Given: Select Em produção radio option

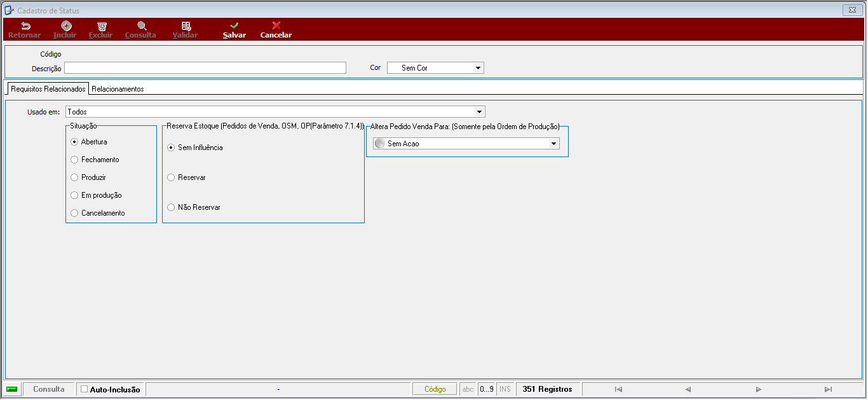Looking at the screenshot, I should [74, 195].
